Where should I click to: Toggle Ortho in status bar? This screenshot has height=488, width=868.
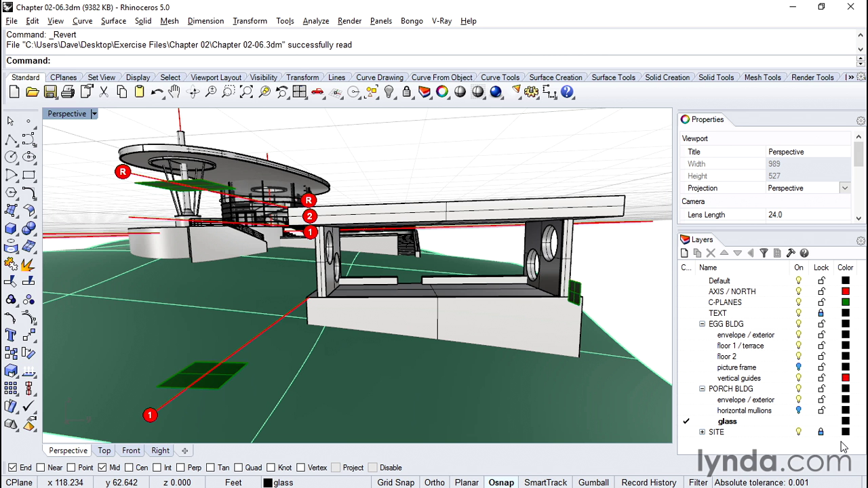435,483
